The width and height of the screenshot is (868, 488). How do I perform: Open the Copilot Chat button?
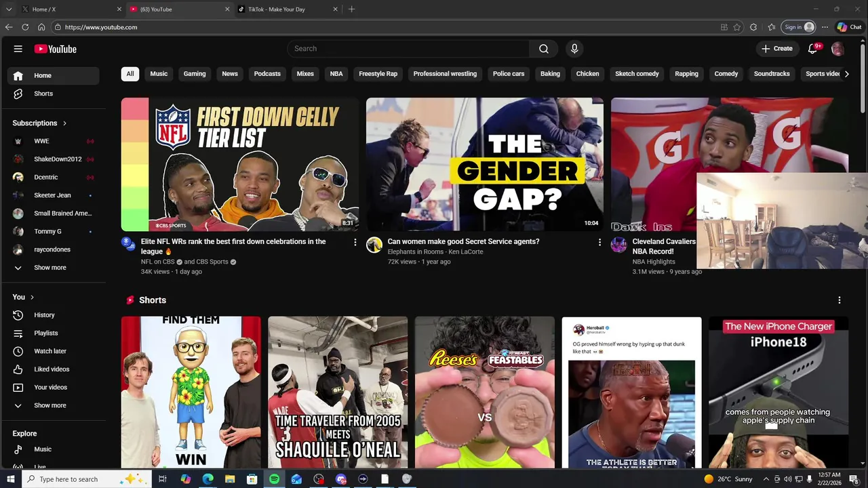click(849, 27)
